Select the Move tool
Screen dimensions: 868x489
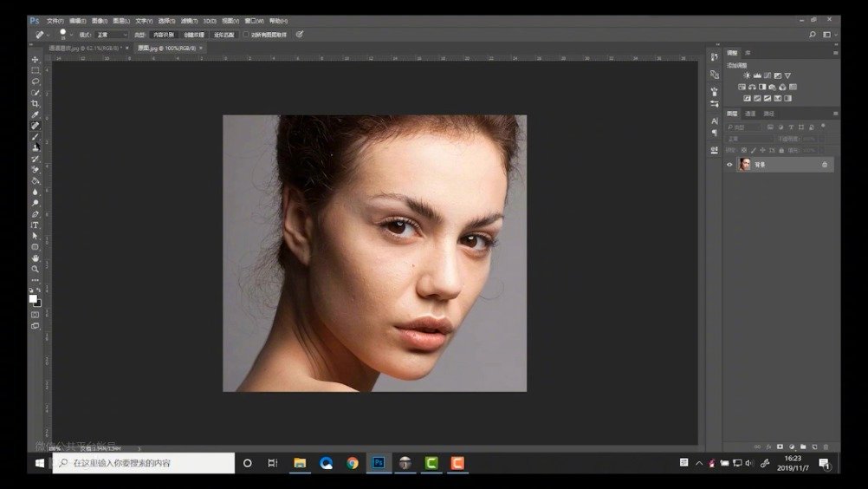pyautogui.click(x=36, y=60)
